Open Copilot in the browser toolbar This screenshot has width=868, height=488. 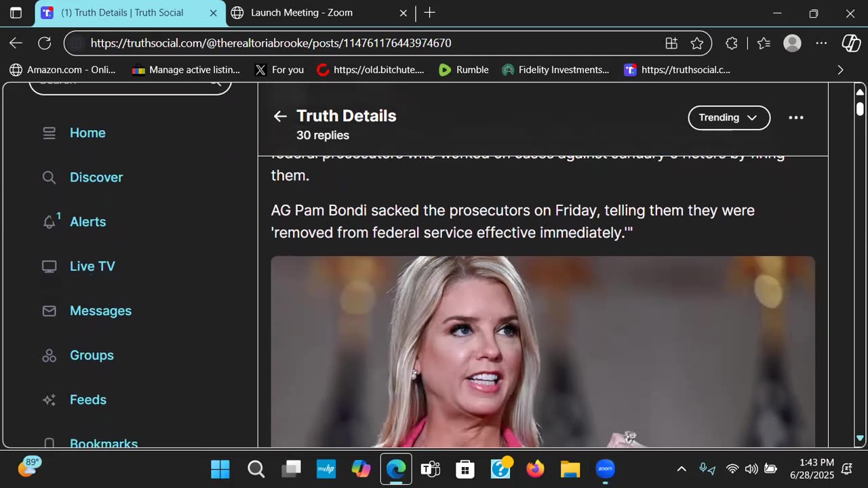851,43
